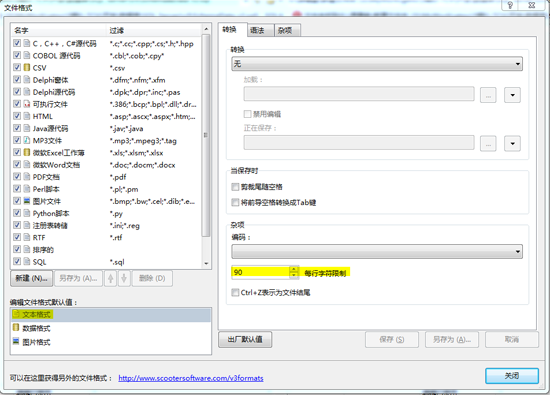The width and height of the screenshot is (550, 395).
Task: Click the C, C++, C# source file icon
Action: (x=27, y=43)
